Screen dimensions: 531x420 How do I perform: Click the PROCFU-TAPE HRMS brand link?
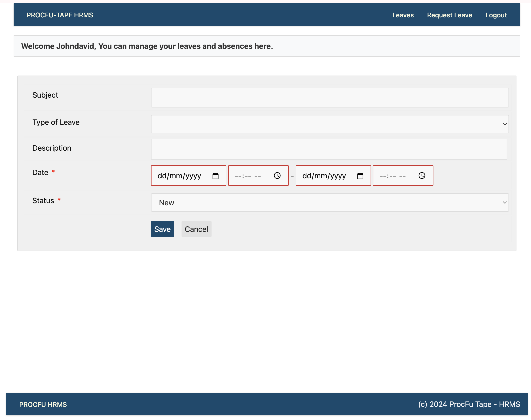click(60, 15)
